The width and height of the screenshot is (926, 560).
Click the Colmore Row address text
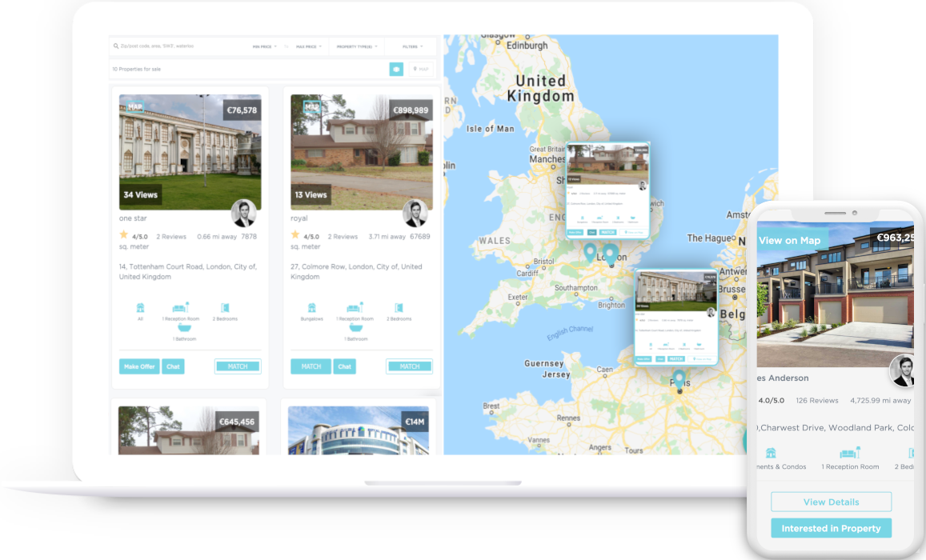[356, 271]
